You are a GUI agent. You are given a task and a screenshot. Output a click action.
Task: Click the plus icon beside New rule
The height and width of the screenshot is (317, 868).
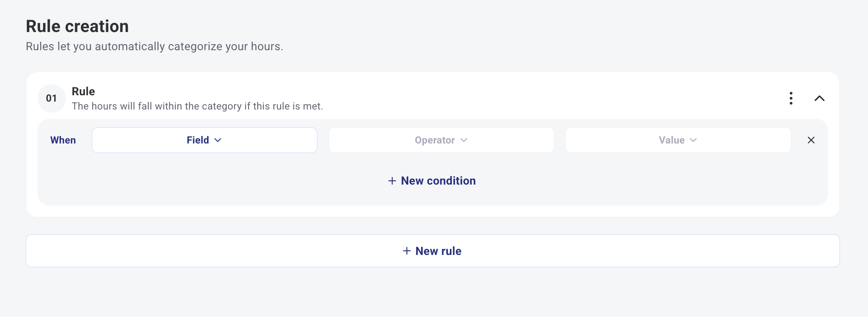407,251
